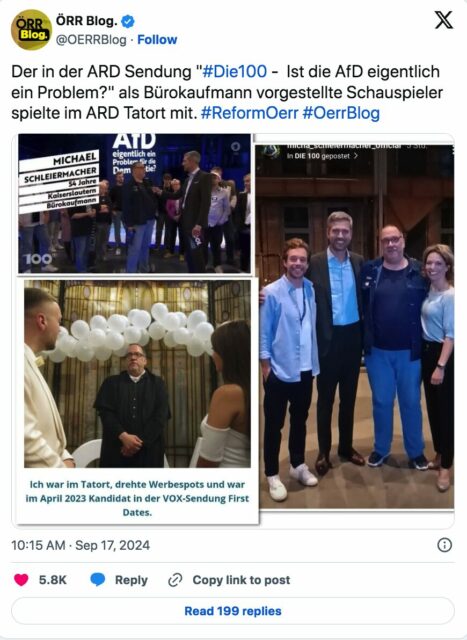The image size is (467, 640).
Task: Click the X logo icon
Action: tap(444, 20)
